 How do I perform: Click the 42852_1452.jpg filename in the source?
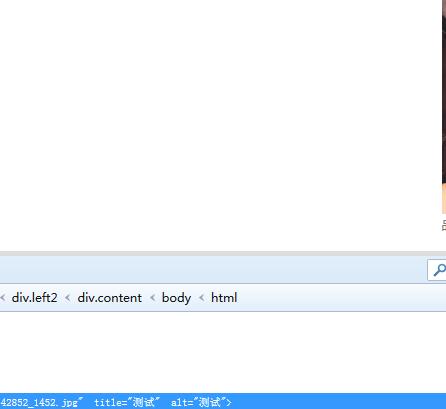tap(39, 403)
